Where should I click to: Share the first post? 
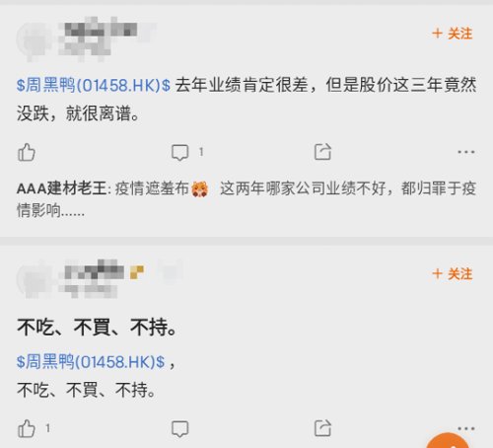322,152
